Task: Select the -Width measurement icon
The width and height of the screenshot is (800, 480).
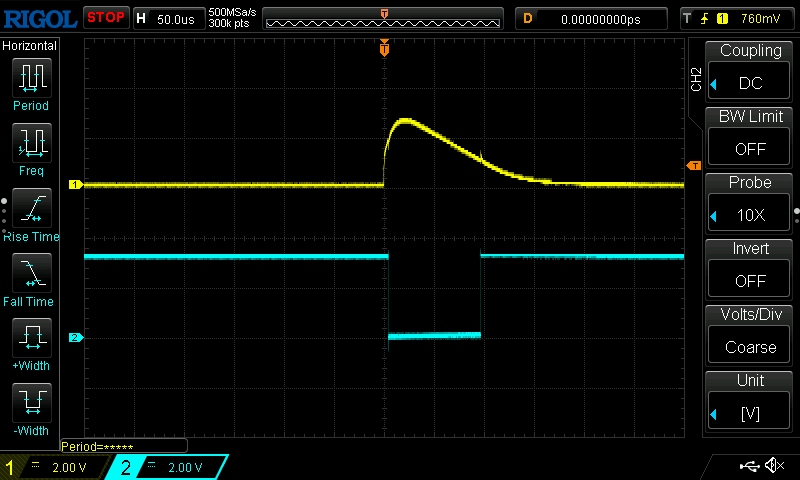Action: pos(31,404)
